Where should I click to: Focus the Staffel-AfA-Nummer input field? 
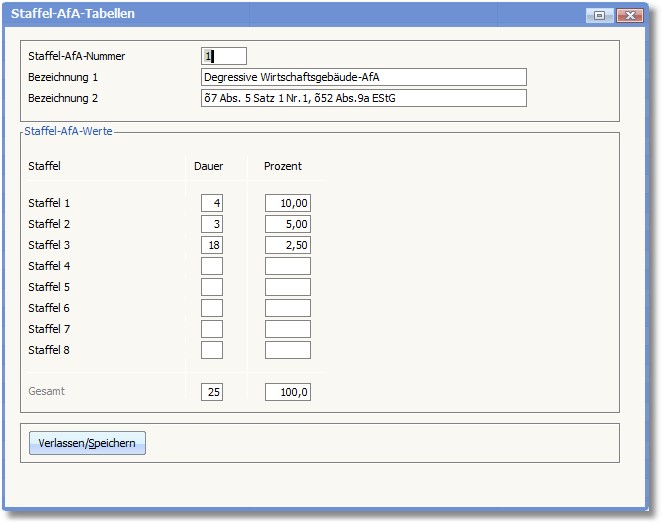[x=223, y=56]
